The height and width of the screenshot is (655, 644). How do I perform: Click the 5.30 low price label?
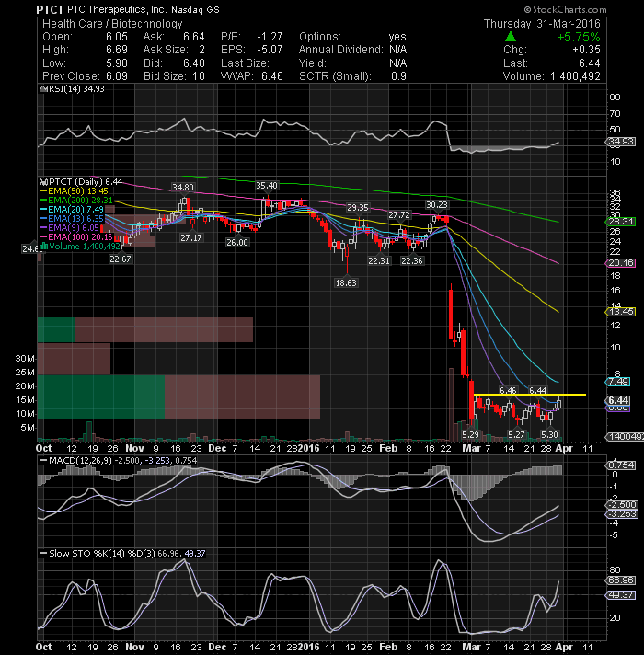tap(549, 435)
